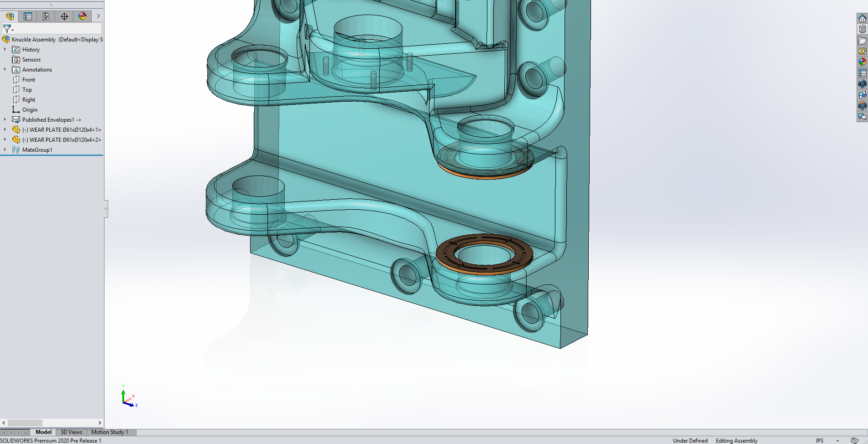Open the DisplayManager color wheel tab
The width and height of the screenshot is (868, 444).
coord(83,16)
